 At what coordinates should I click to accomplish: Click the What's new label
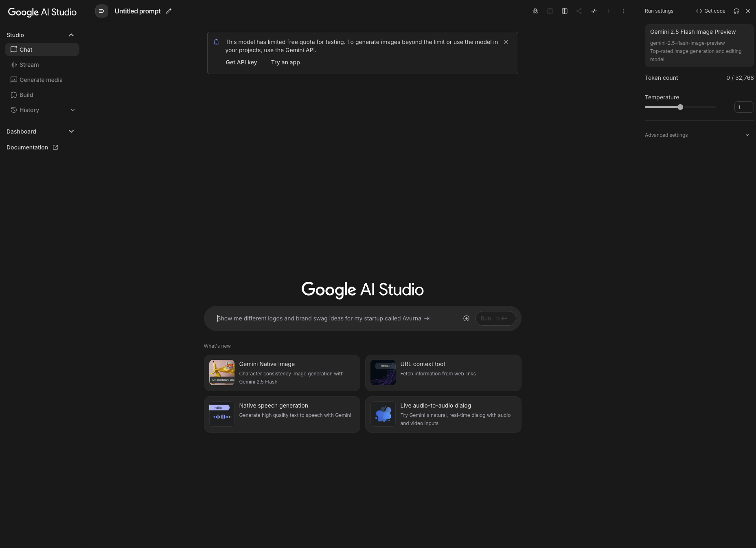(x=217, y=346)
